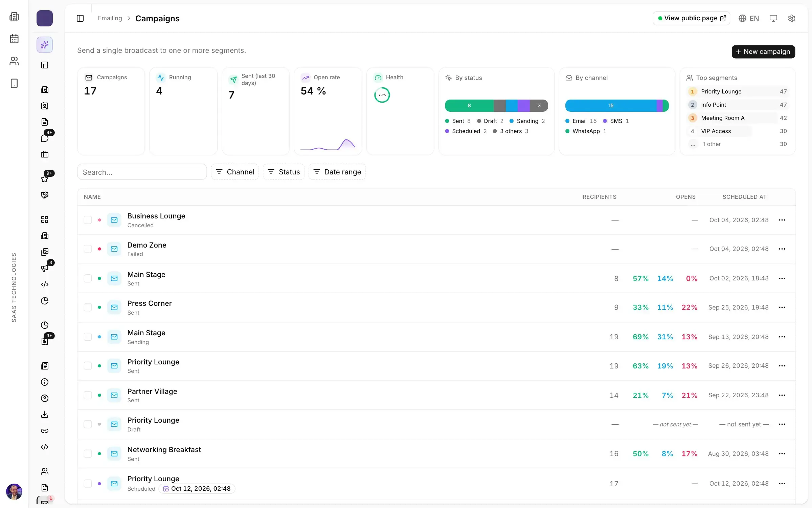Open the Partner Village campaign

coord(152,391)
